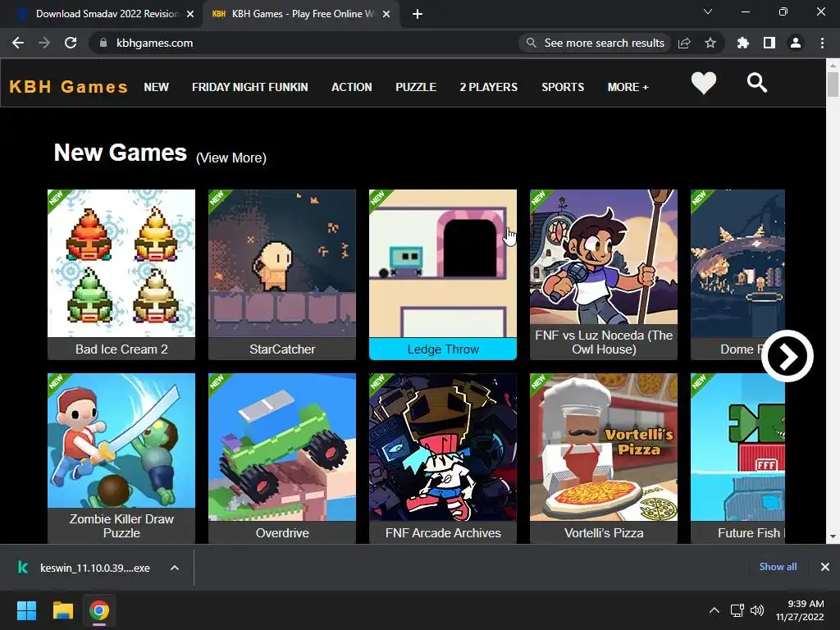Go forward with the browser arrow
The width and height of the screenshot is (840, 630).
click(x=44, y=43)
